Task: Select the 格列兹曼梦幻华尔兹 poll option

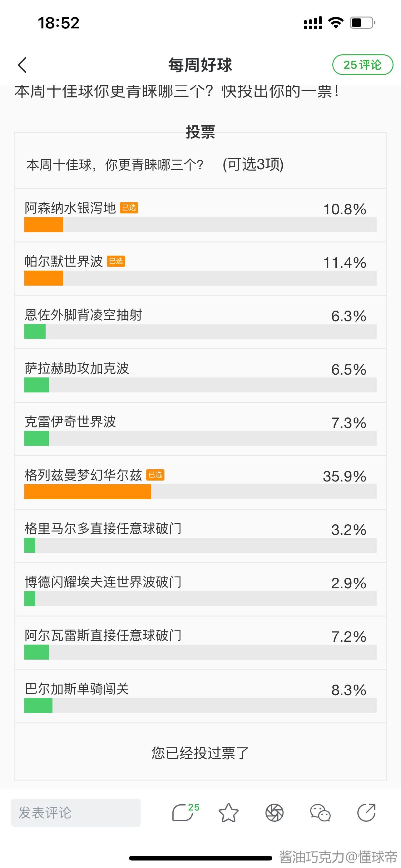Action: coord(83,475)
